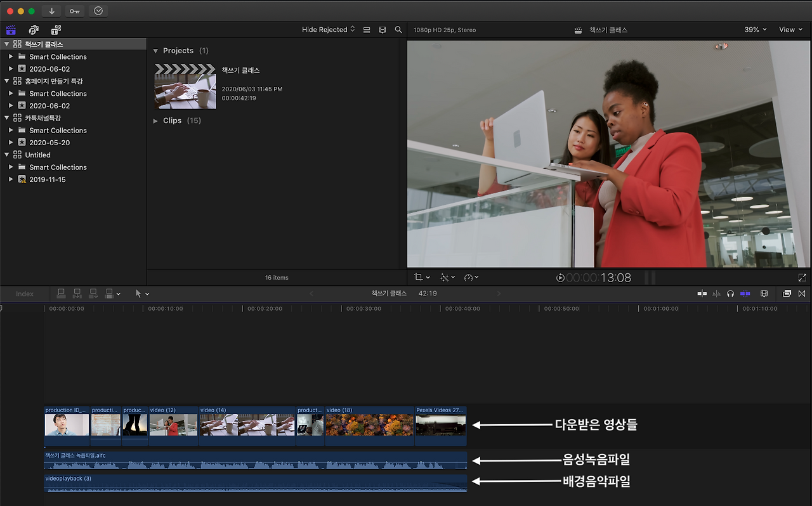This screenshot has width=812, height=506.
Task: Toggle audio skimming waveform button
Action: 717,294
